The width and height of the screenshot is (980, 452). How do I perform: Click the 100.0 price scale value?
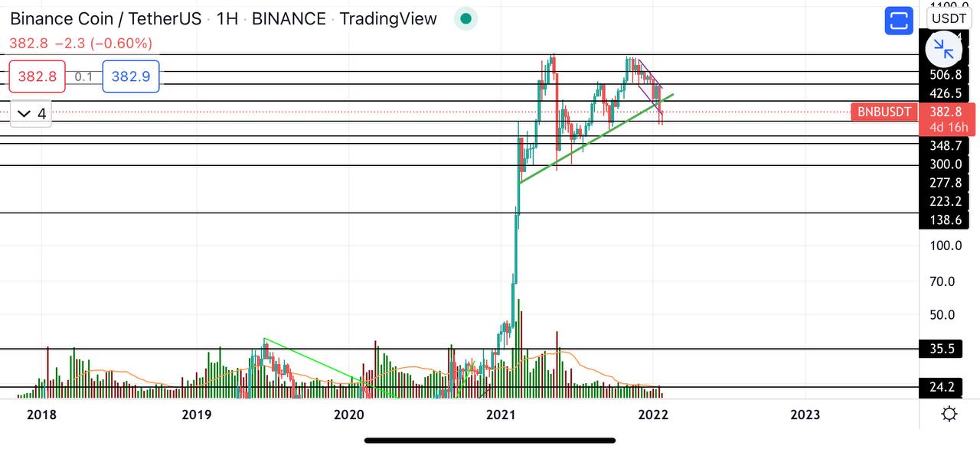[x=946, y=246]
